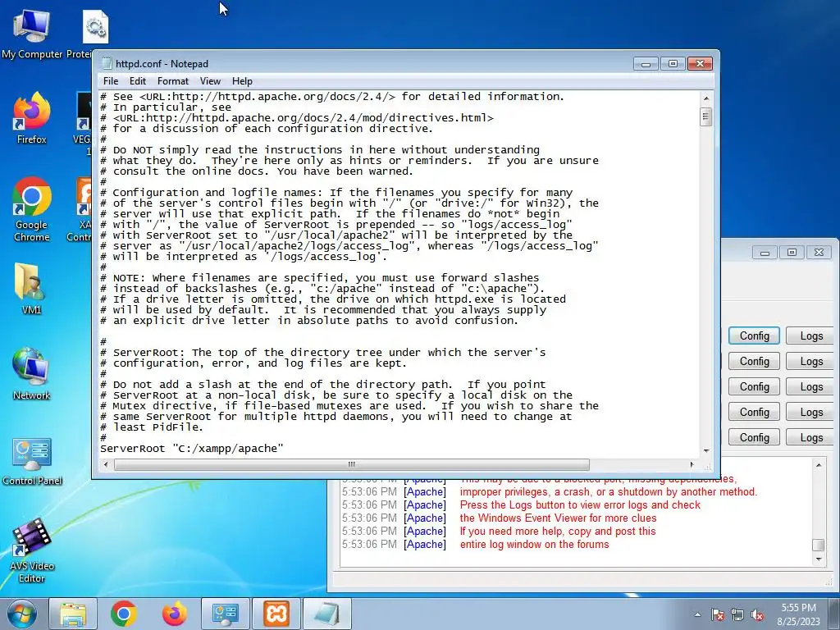The height and width of the screenshot is (630, 840).
Task: Click XAMPP log scrollbar up arrow
Action: (818, 465)
